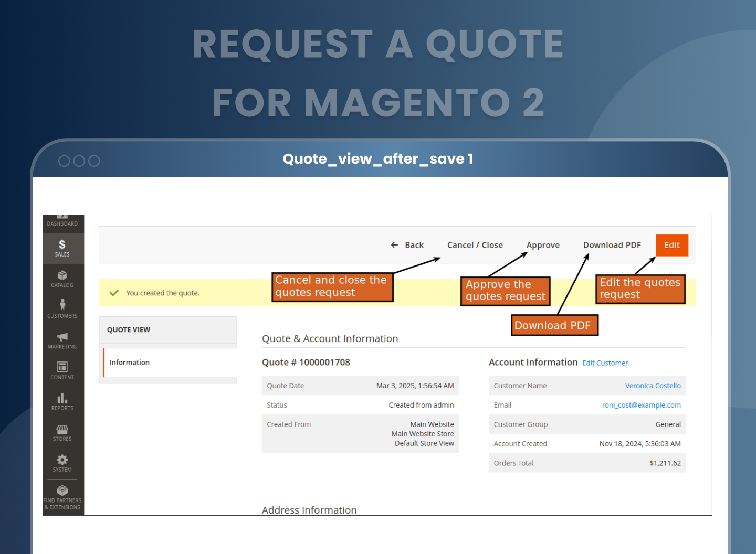The width and height of the screenshot is (756, 554).
Task: Open the System gear icon
Action: [x=62, y=460]
